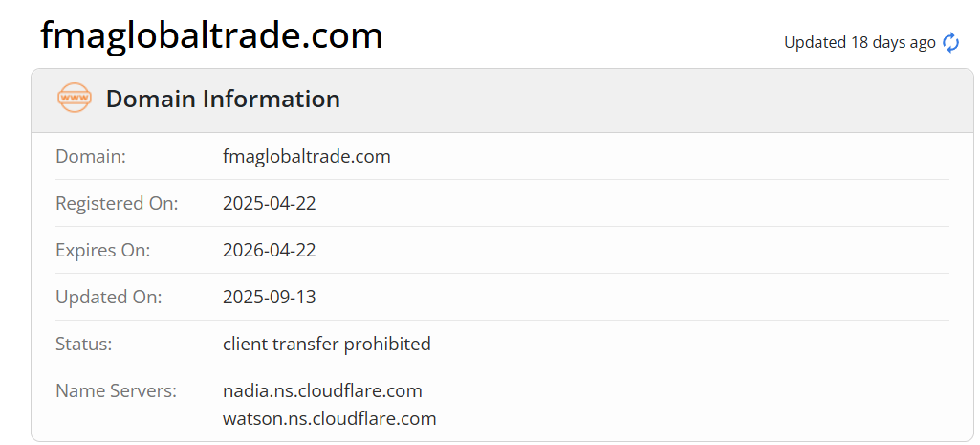Click the Updated On label
Image resolution: width=980 pixels, height=445 pixels.
(x=109, y=297)
